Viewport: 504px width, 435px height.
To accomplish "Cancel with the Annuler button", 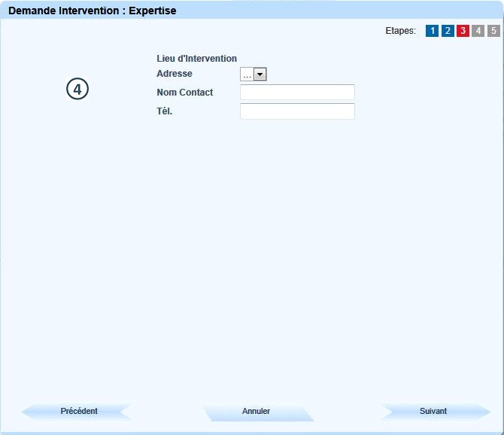I will 256,412.
